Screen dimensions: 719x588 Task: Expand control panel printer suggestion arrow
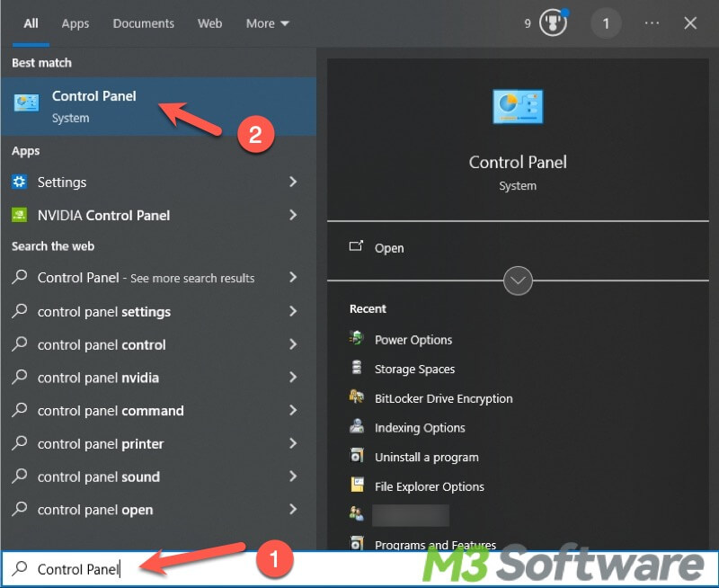294,443
